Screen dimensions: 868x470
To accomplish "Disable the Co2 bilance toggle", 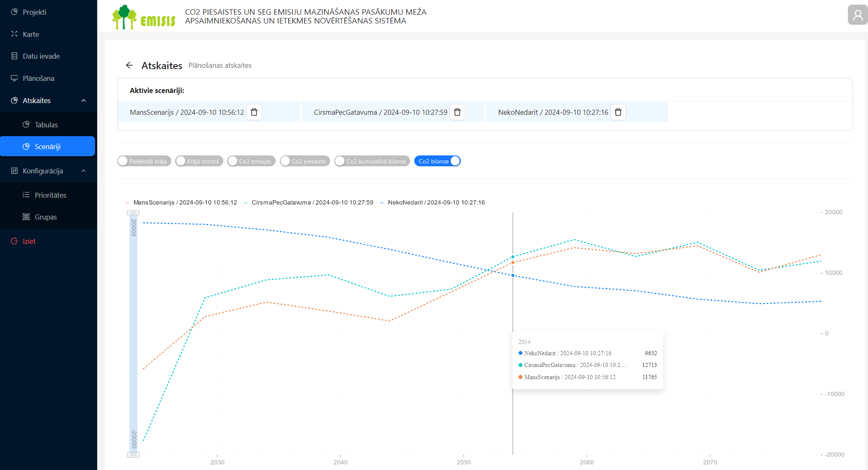I will tap(437, 161).
